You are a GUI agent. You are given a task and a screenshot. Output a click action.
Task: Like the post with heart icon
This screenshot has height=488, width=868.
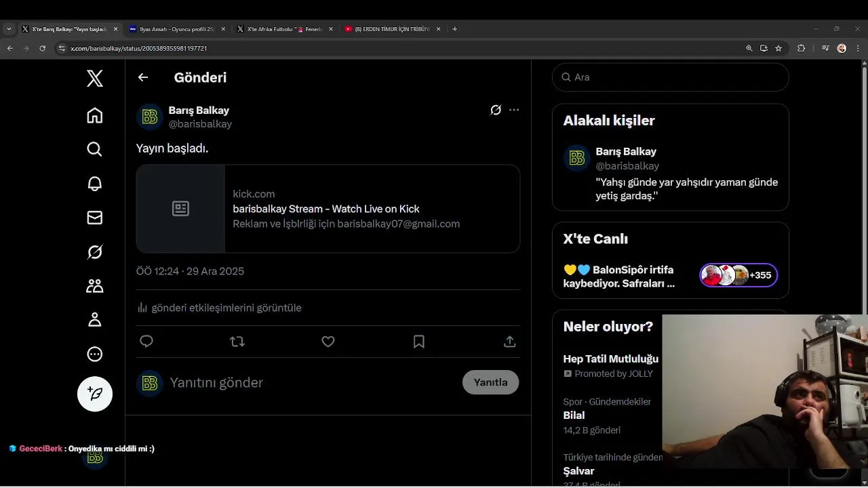(x=328, y=342)
